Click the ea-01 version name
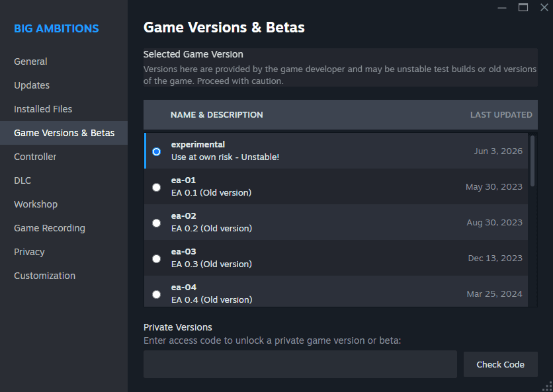Screen dimensions: 553x392 (x=183, y=180)
